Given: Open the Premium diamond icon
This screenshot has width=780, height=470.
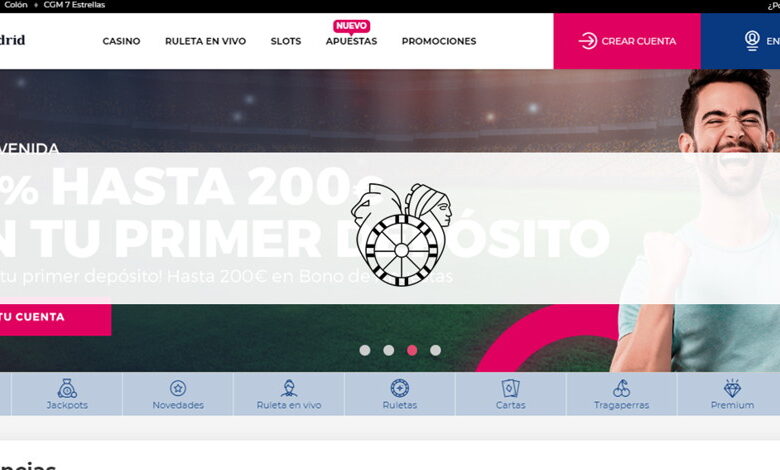Looking at the screenshot, I should [x=732, y=388].
